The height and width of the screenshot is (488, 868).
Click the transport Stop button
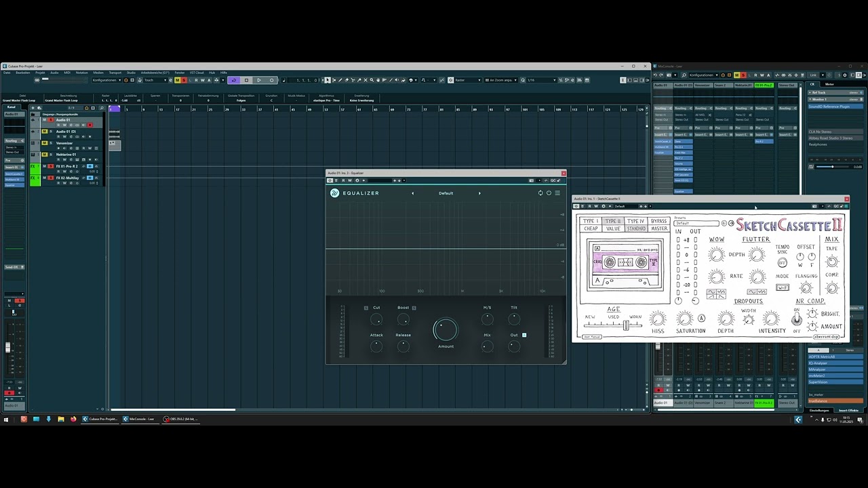(x=246, y=80)
